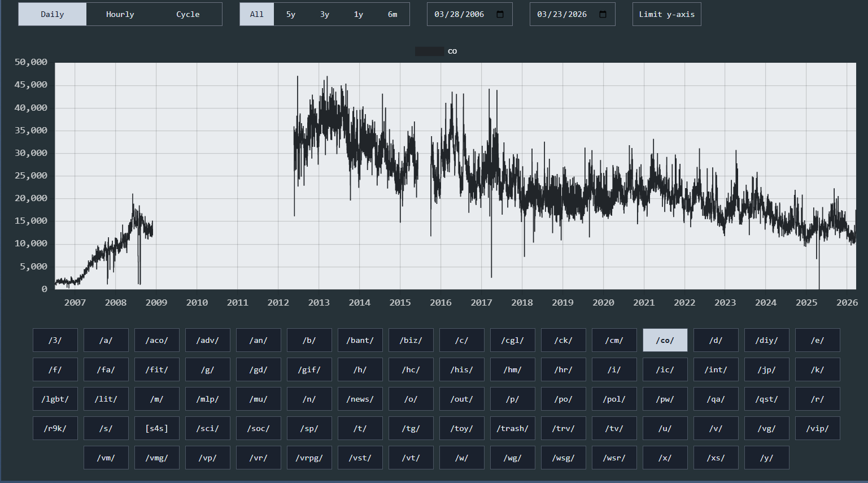The height and width of the screenshot is (483, 868).
Task: Choose the /3/ board
Action: [55, 340]
